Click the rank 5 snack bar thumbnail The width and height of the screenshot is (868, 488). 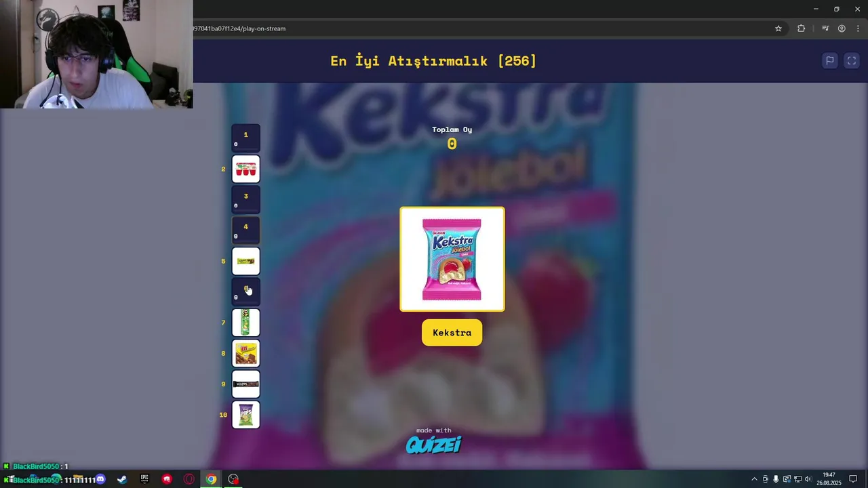click(245, 261)
